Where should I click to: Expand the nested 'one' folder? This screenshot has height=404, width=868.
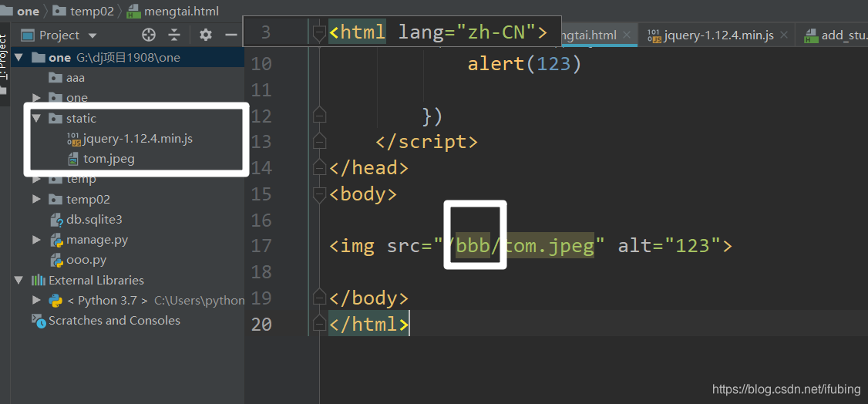(36, 98)
